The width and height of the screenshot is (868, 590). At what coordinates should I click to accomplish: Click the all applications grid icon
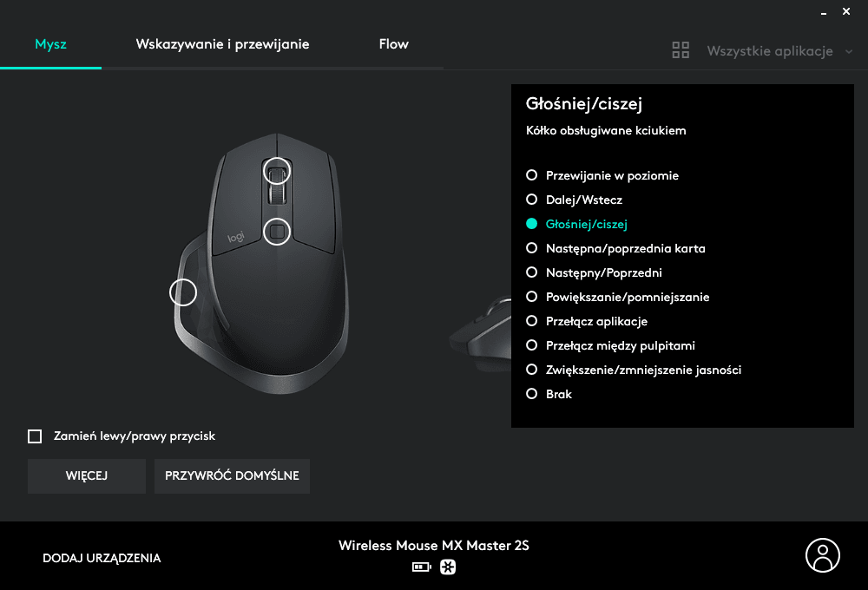(x=681, y=50)
